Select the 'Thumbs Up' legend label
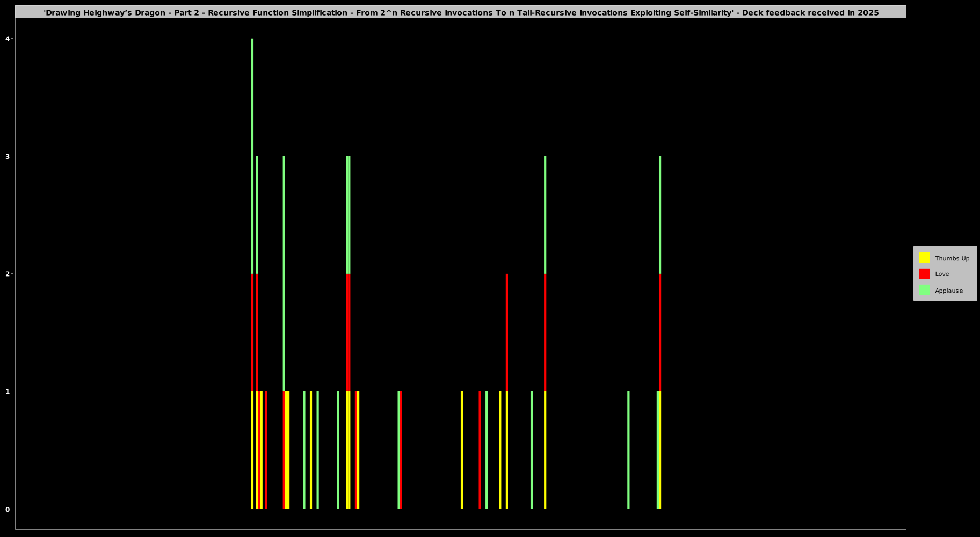Viewport: 980px width, 537px height. coord(952,258)
